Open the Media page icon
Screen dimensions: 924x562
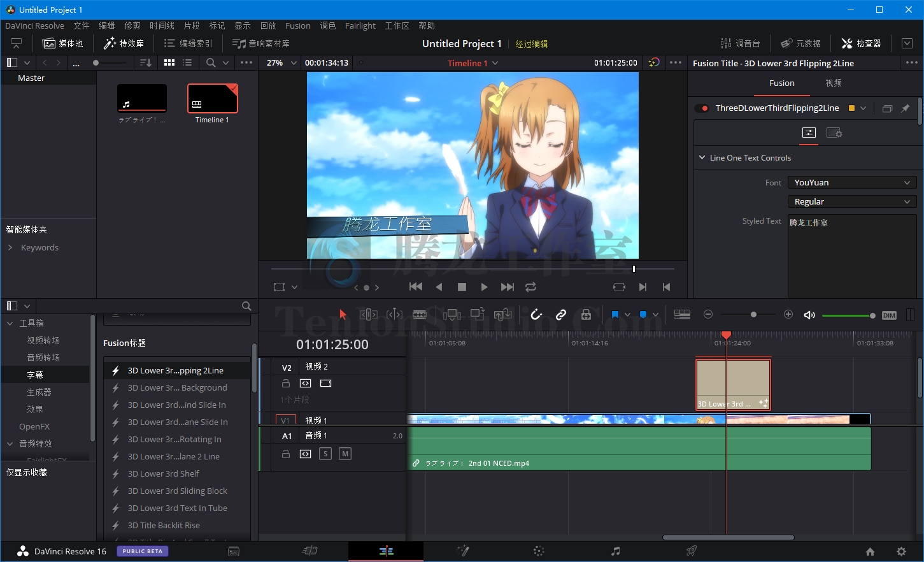point(234,551)
